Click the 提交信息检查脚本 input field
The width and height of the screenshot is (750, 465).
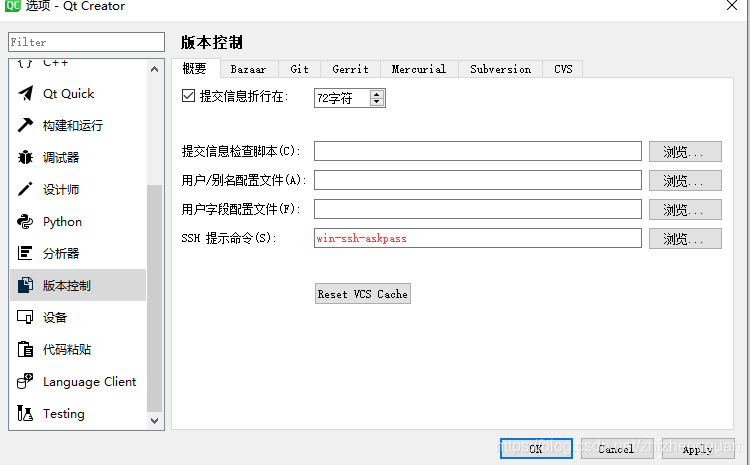click(478, 151)
